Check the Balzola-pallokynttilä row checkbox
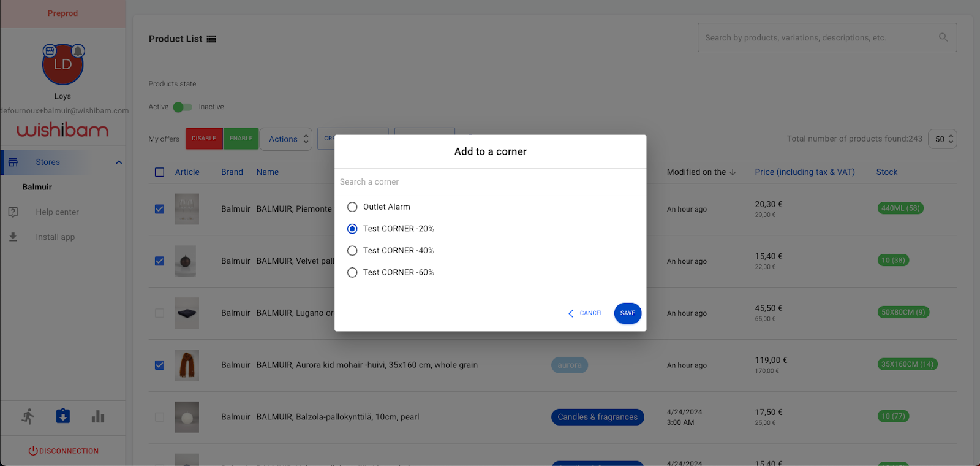This screenshot has width=980, height=466. (160, 418)
